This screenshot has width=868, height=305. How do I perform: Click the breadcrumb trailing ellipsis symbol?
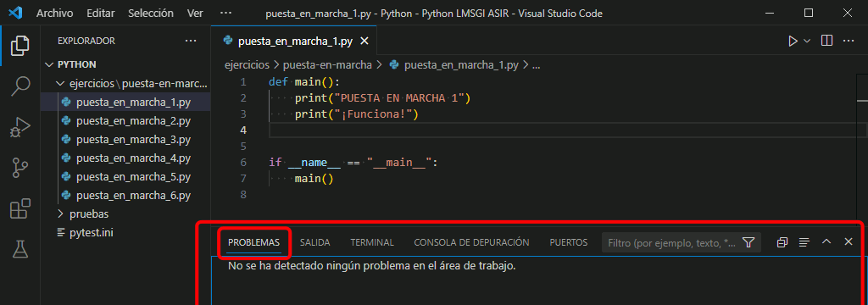click(536, 65)
